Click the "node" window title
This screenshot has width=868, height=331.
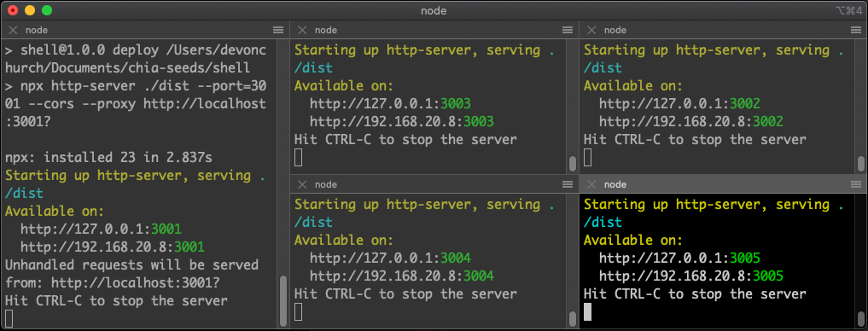(434, 10)
